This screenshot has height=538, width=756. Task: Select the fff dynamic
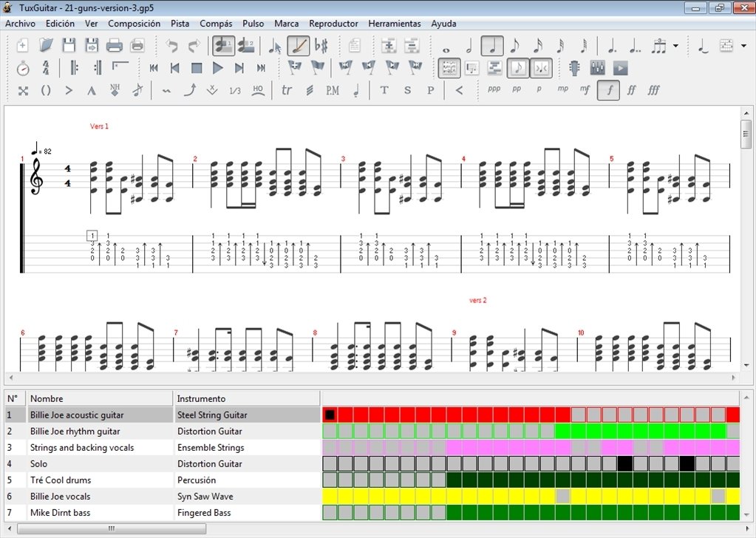click(x=654, y=90)
